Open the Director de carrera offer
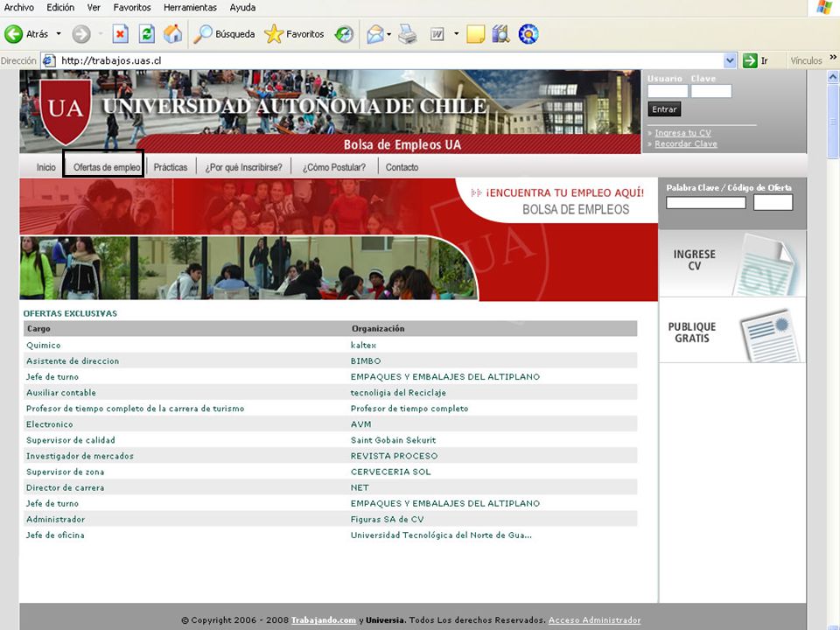840x630 pixels. pos(66,487)
